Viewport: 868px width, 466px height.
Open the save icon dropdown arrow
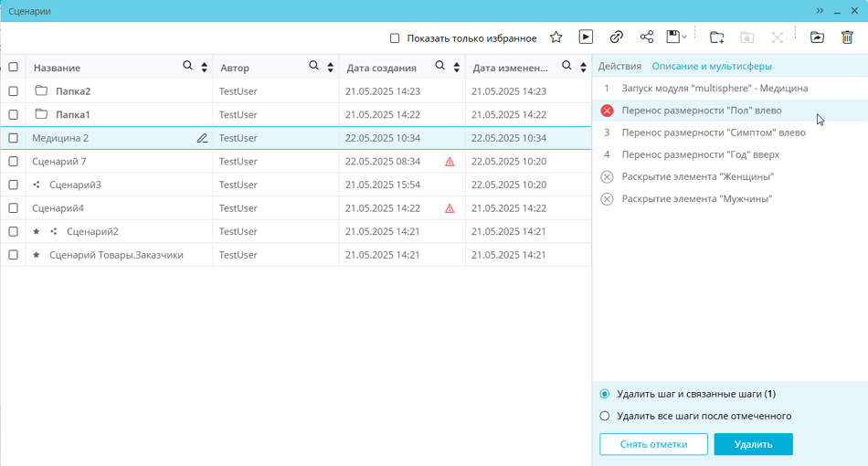tap(684, 37)
